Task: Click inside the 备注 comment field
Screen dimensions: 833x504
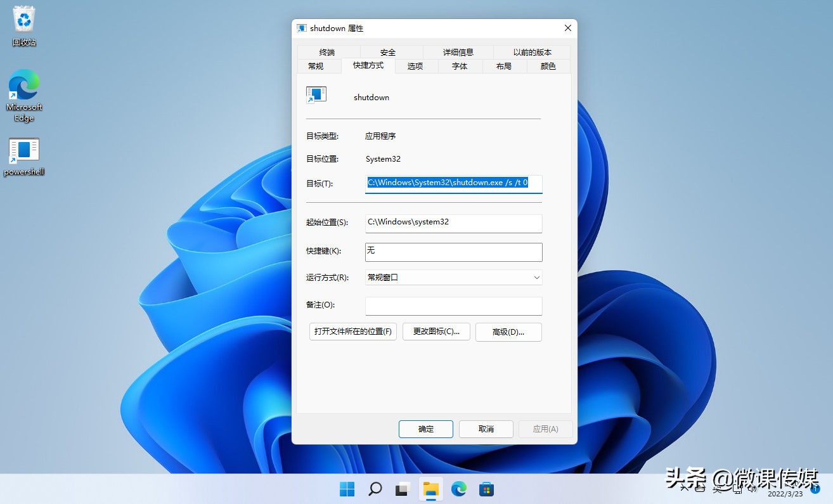Action: coord(453,306)
